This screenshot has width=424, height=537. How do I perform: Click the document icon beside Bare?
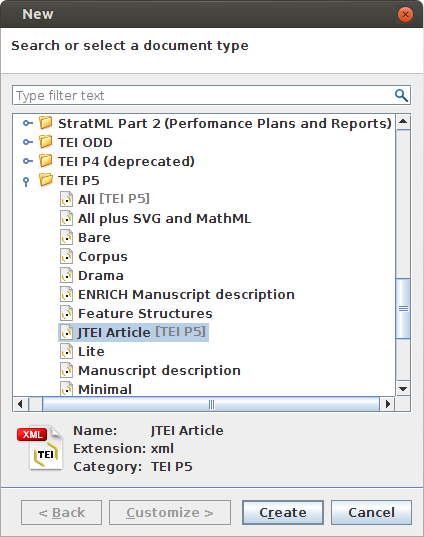[x=66, y=237]
